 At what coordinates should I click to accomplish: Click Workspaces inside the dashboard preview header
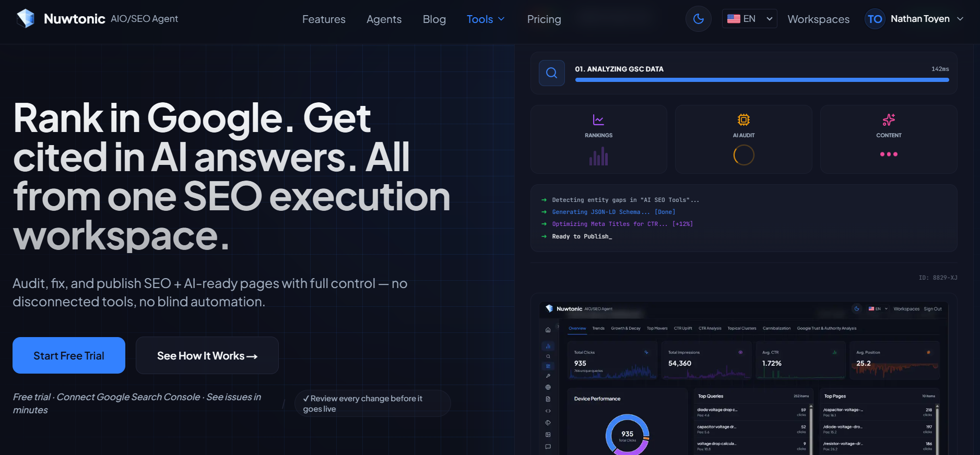click(906, 309)
